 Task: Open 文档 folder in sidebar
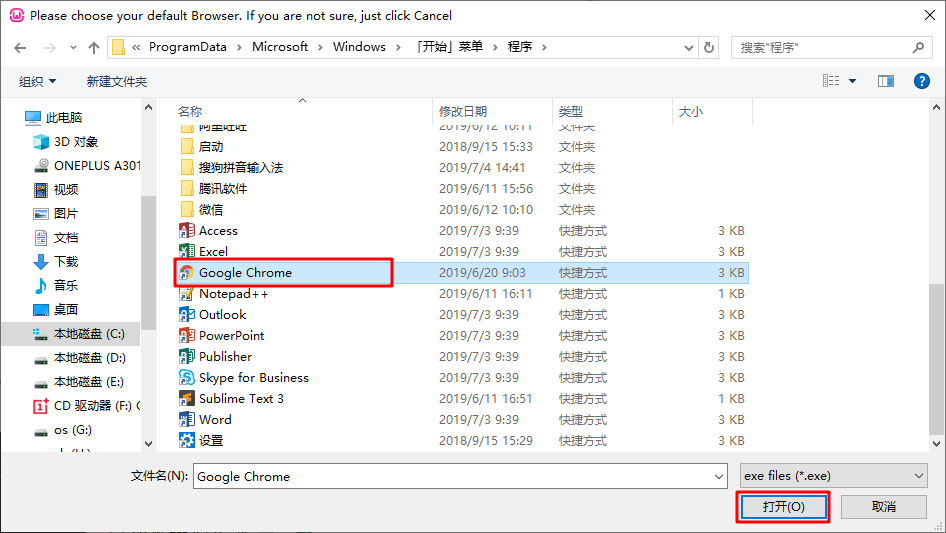click(x=56, y=238)
